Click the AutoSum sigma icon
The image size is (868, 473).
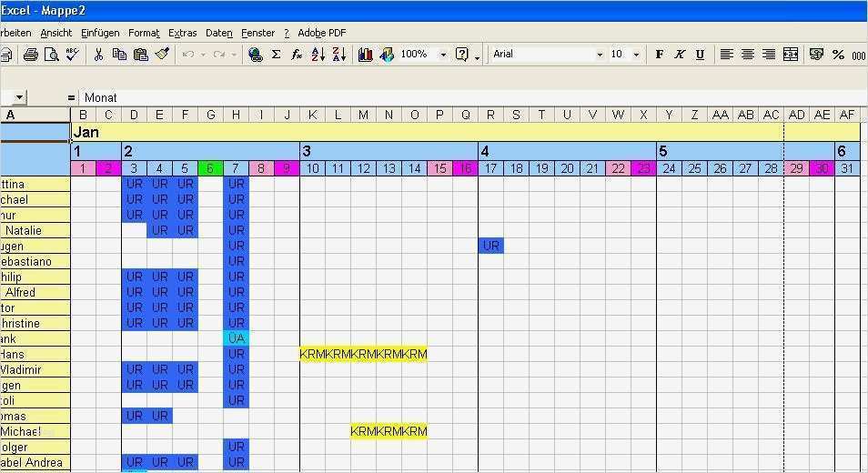point(277,55)
